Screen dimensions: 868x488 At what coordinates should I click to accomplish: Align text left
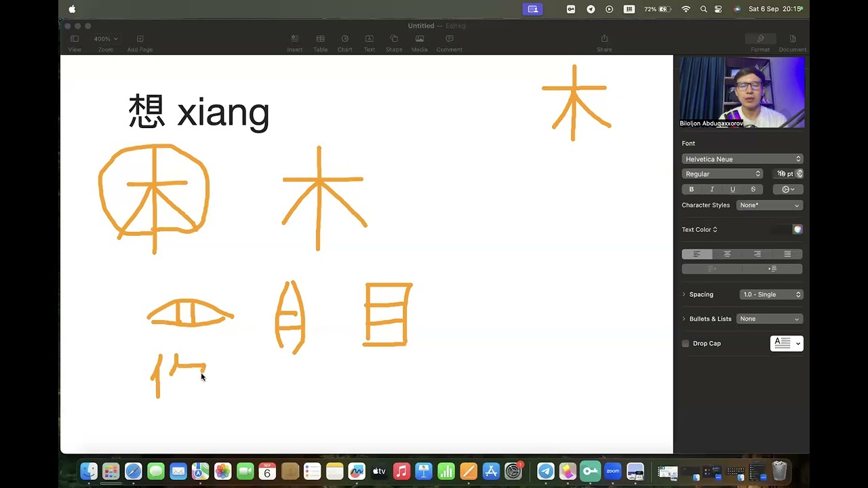(x=696, y=253)
